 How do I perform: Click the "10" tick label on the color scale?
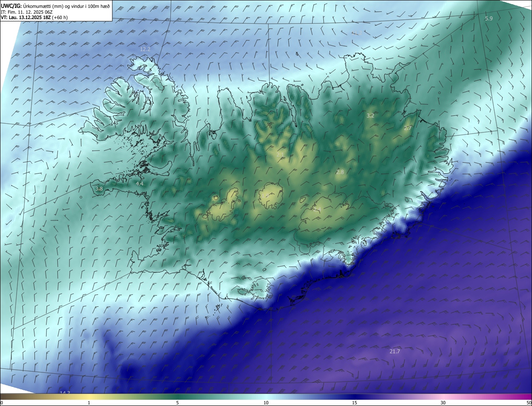(266, 403)
